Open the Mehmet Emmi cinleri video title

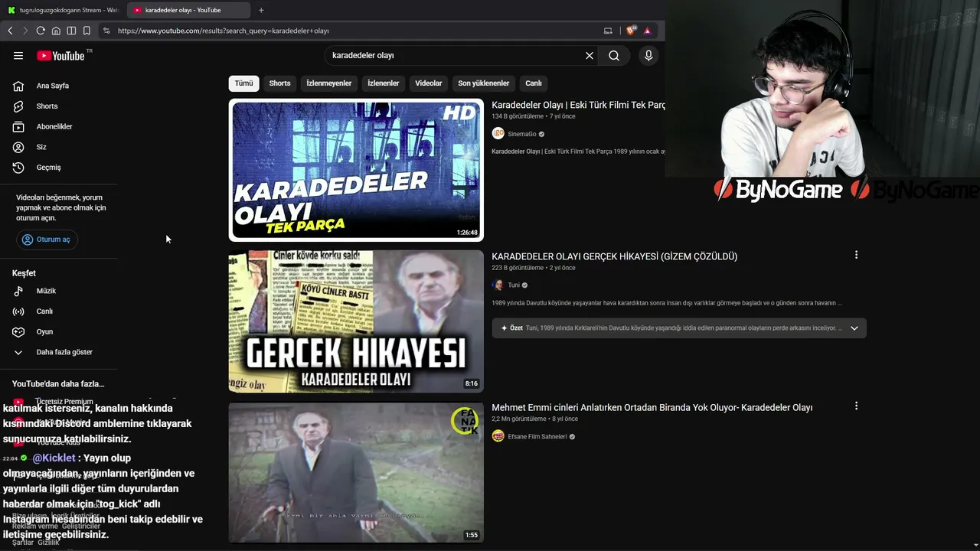pyautogui.click(x=652, y=408)
